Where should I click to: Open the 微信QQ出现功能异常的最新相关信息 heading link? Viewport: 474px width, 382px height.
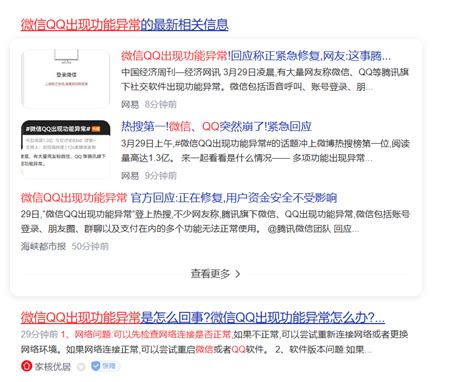124,25
